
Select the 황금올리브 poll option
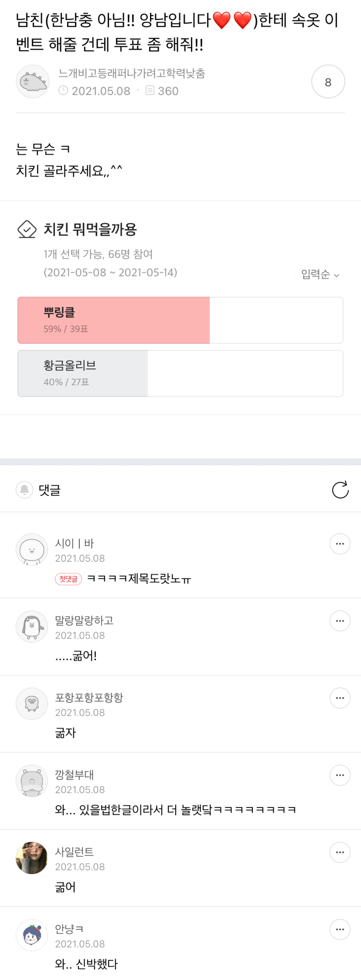point(180,374)
